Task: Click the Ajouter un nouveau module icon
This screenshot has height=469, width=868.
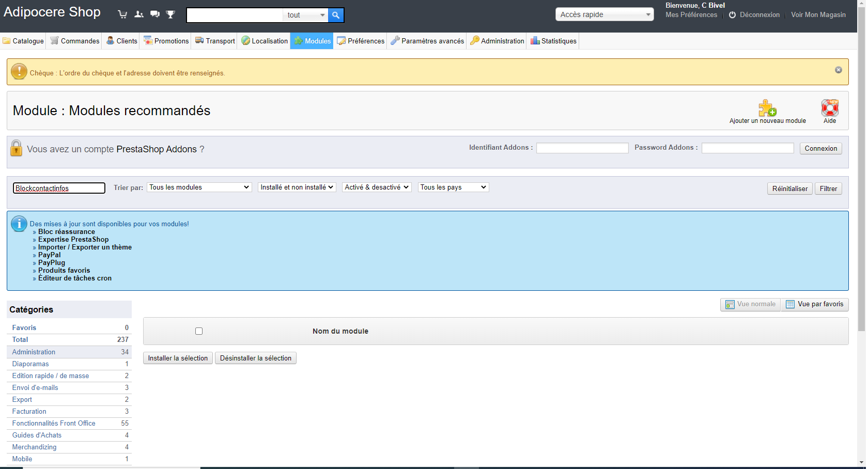Action: [767, 108]
